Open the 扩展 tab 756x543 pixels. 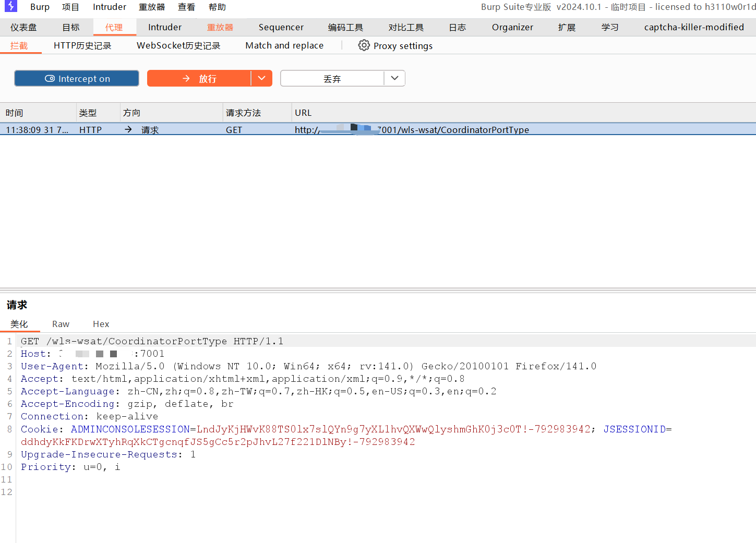(x=567, y=27)
